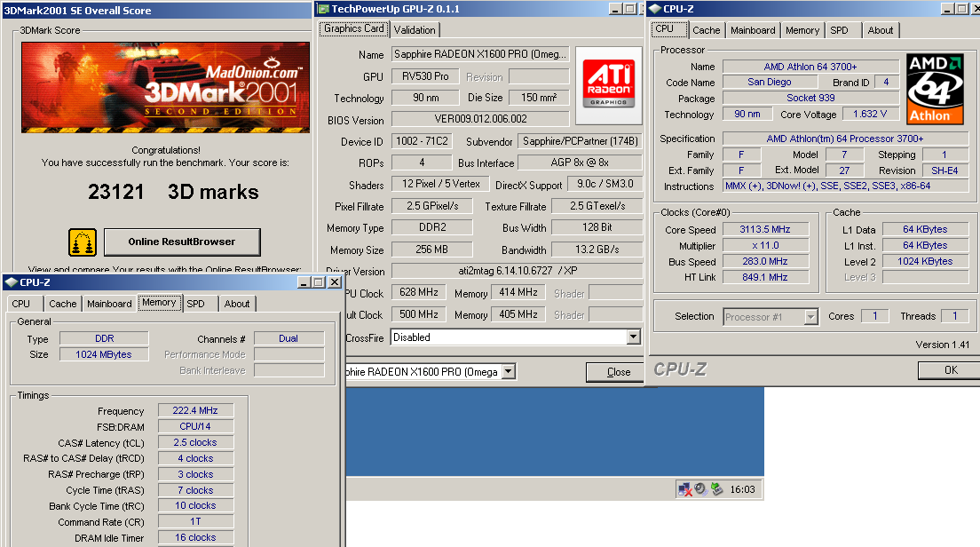This screenshot has width=980, height=547.
Task: Click OK in the CPU-Z window
Action: click(x=949, y=370)
